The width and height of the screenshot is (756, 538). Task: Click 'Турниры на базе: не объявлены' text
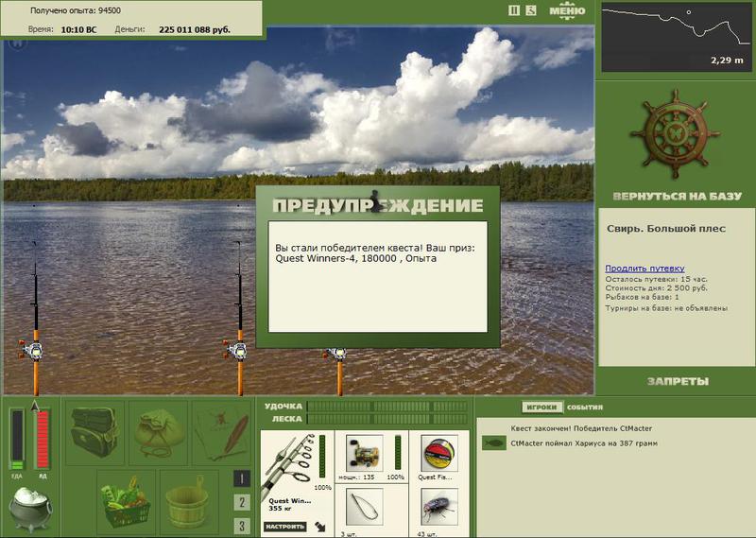[x=666, y=308]
